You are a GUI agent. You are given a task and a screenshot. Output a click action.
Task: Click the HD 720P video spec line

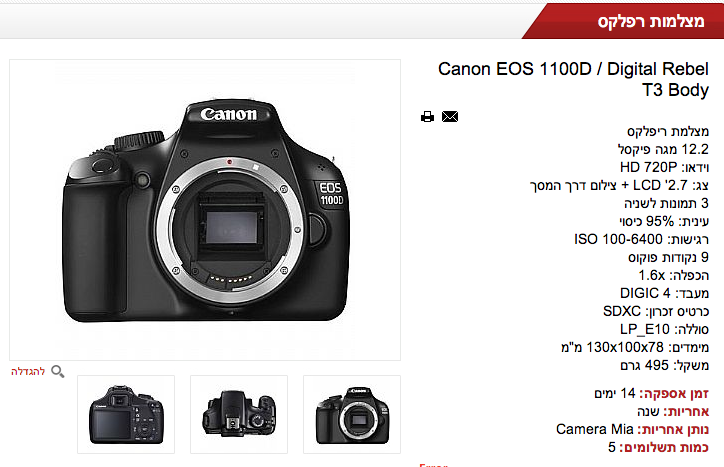664,167
